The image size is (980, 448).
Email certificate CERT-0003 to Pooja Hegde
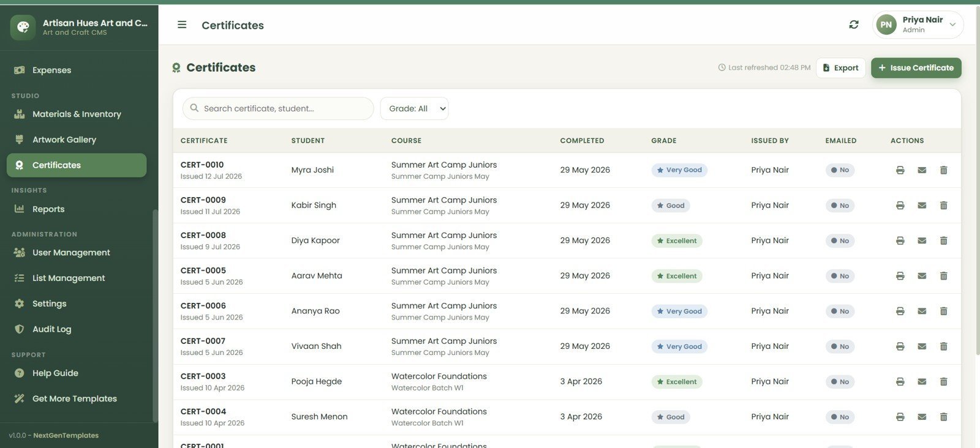coord(922,382)
